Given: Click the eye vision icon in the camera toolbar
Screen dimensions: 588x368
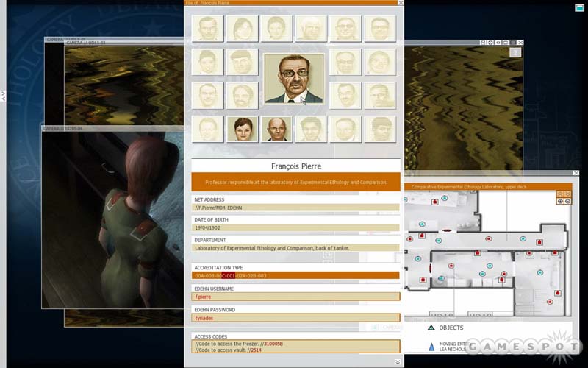Looking at the screenshot, I should 498,43.
